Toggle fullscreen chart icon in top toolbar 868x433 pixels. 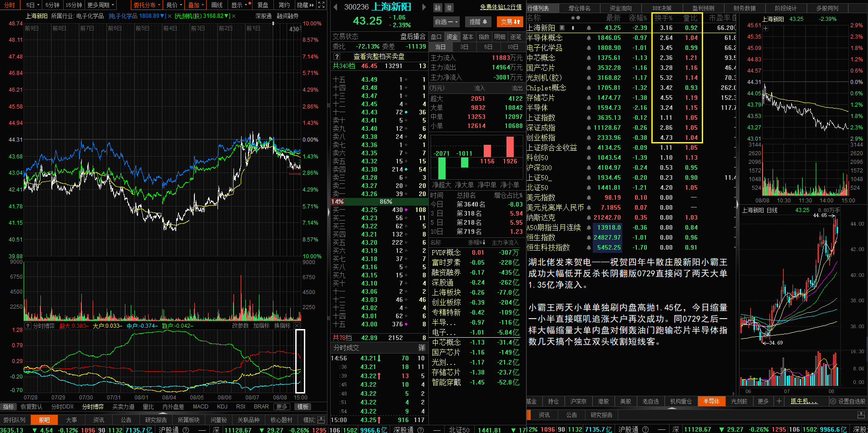pos(321,5)
